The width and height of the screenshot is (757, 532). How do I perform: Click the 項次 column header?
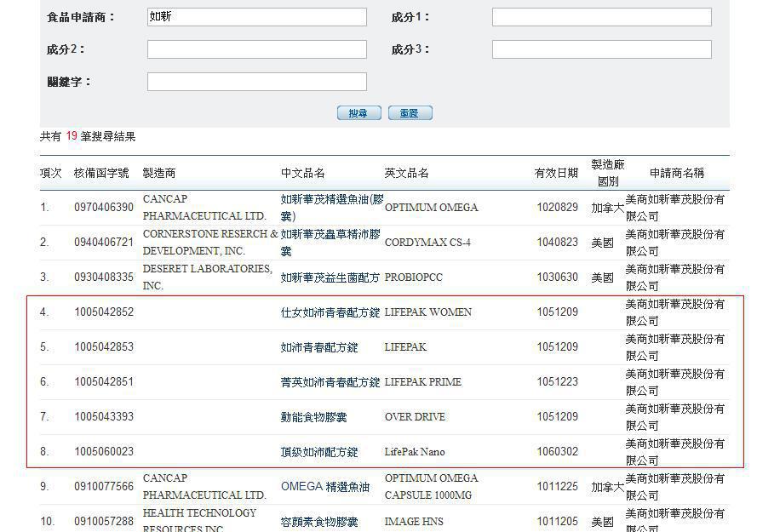(51, 173)
